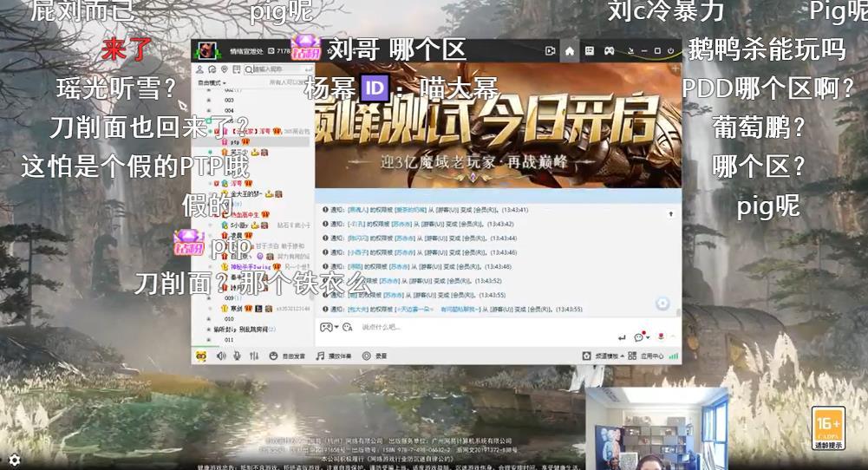868x470 pixels.
Task: Click the YY mascot icon in bottom bar
Action: tap(201, 356)
